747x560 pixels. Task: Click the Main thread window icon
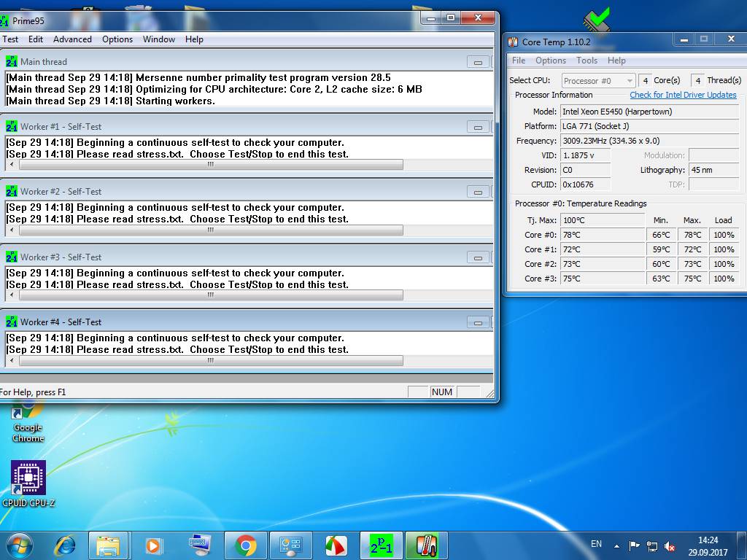pyautogui.click(x=12, y=61)
